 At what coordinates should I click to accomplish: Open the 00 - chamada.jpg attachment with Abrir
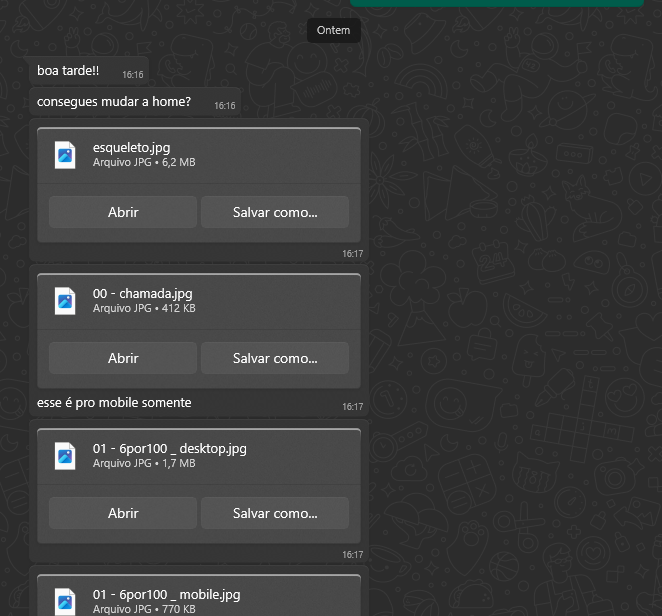pos(123,358)
